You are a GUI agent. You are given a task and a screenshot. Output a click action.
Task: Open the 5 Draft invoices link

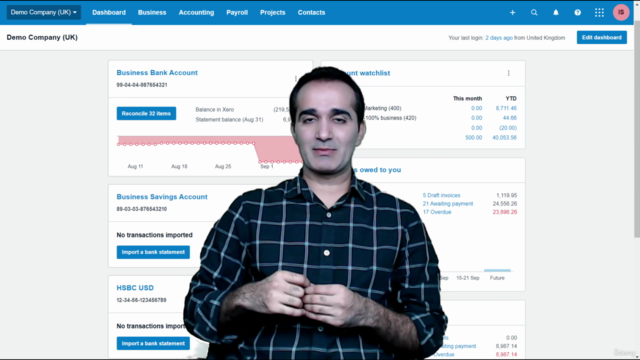click(x=441, y=196)
